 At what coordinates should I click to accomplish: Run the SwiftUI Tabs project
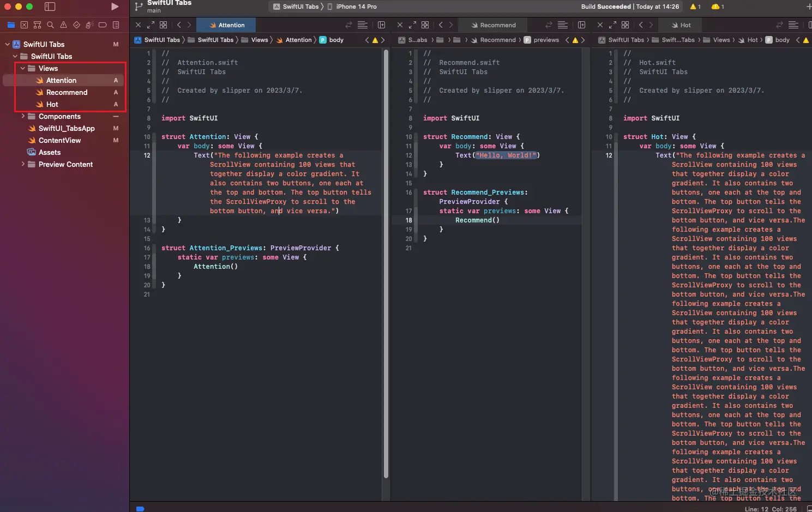point(115,7)
